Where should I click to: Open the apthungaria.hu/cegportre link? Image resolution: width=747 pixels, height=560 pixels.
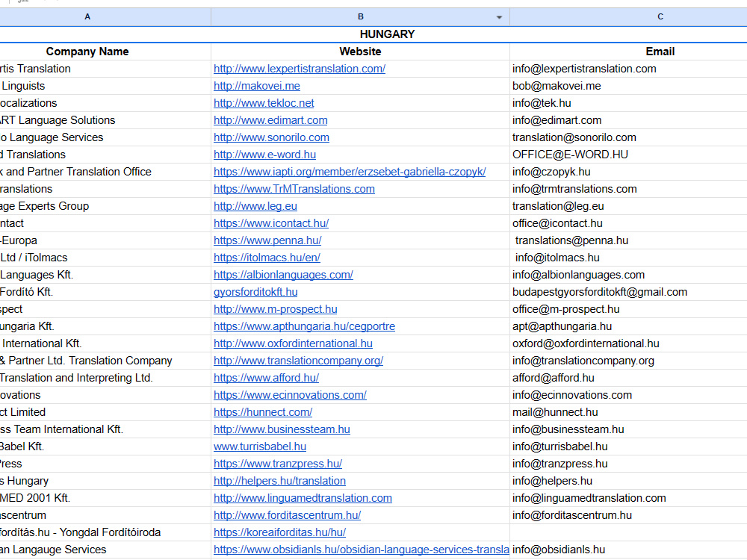(x=304, y=326)
